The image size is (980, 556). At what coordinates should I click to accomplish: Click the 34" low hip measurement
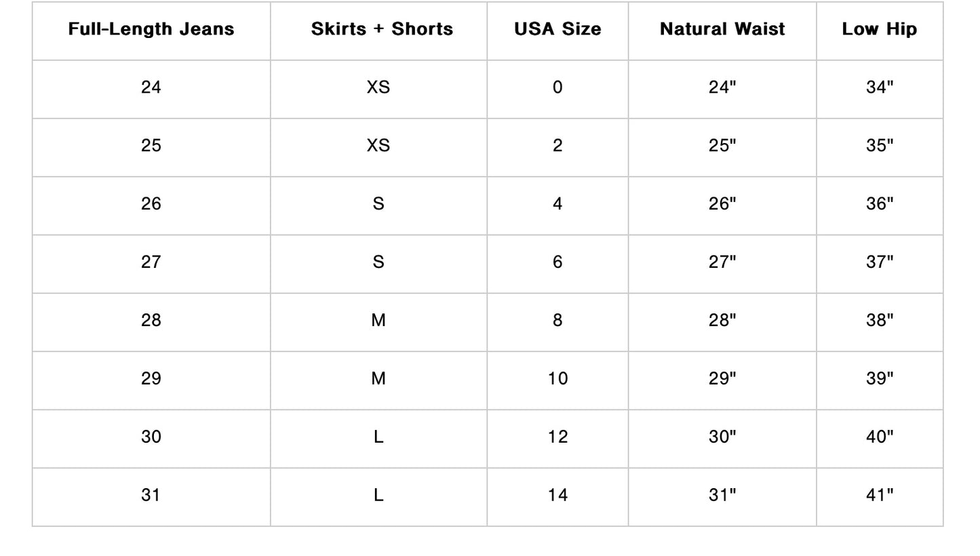pyautogui.click(x=880, y=87)
